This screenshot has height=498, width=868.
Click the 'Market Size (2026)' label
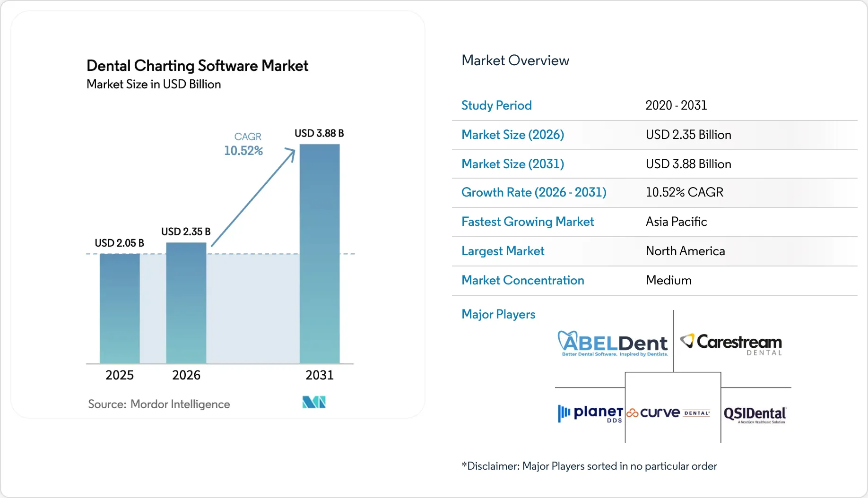tap(513, 135)
